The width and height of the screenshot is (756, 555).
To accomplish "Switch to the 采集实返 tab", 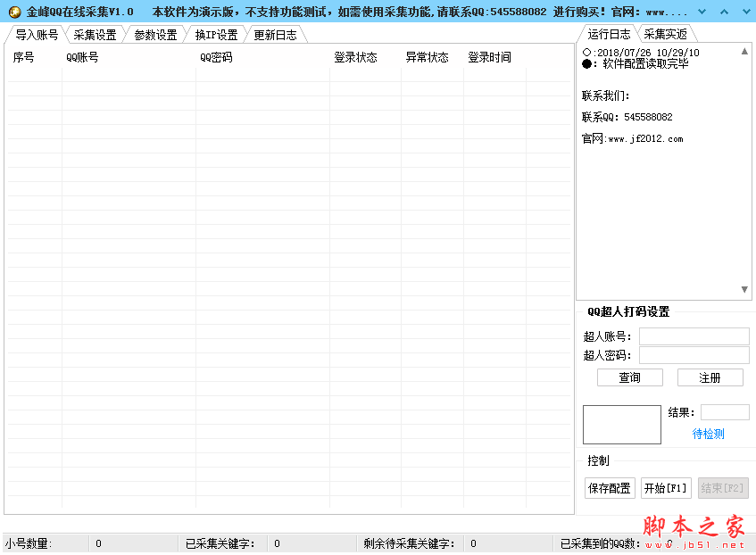I will pos(665,34).
